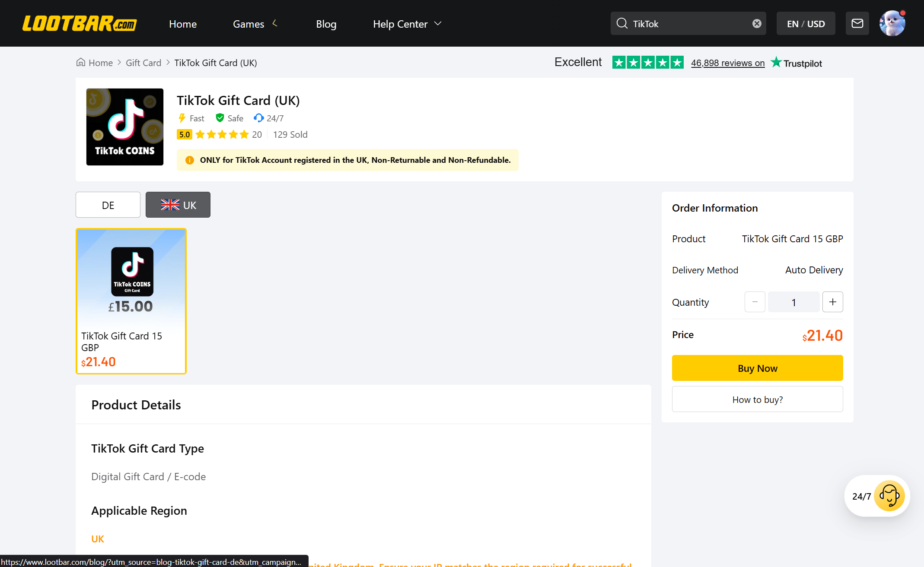Decrease quantity with minus button

755,302
